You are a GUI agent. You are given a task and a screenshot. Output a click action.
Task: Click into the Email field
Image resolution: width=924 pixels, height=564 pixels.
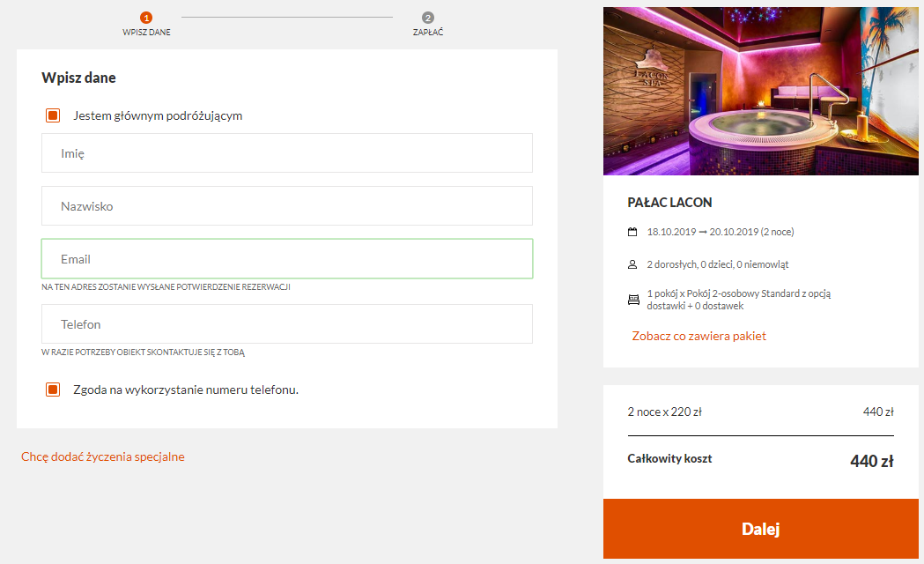point(287,259)
